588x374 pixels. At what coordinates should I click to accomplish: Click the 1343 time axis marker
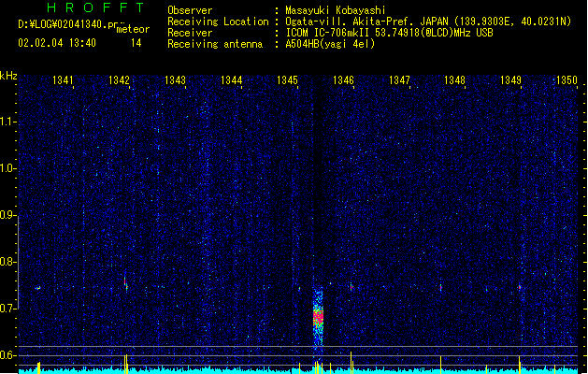pos(175,80)
